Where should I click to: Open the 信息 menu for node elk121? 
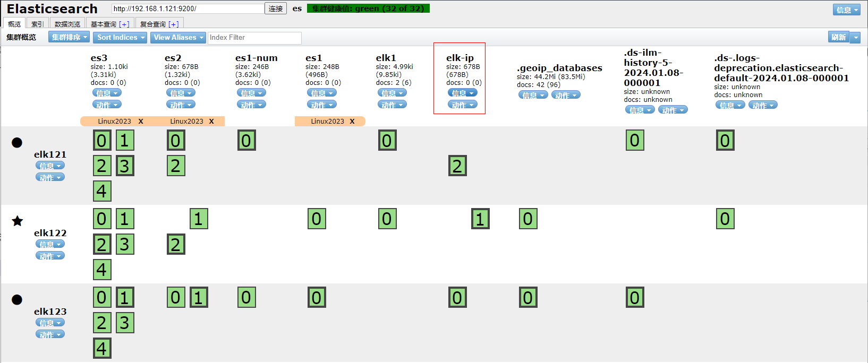point(50,166)
